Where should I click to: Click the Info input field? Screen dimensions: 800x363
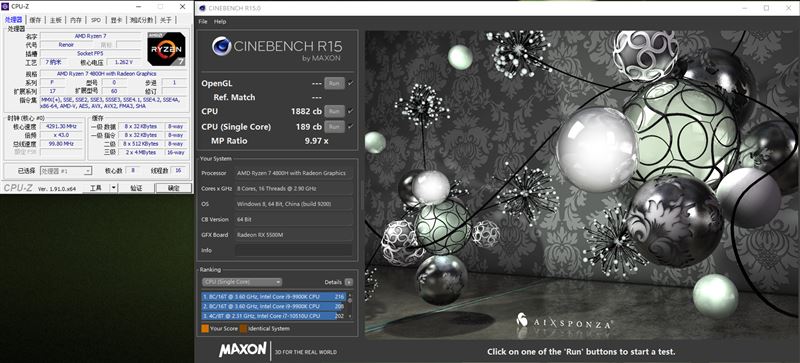coord(293,250)
